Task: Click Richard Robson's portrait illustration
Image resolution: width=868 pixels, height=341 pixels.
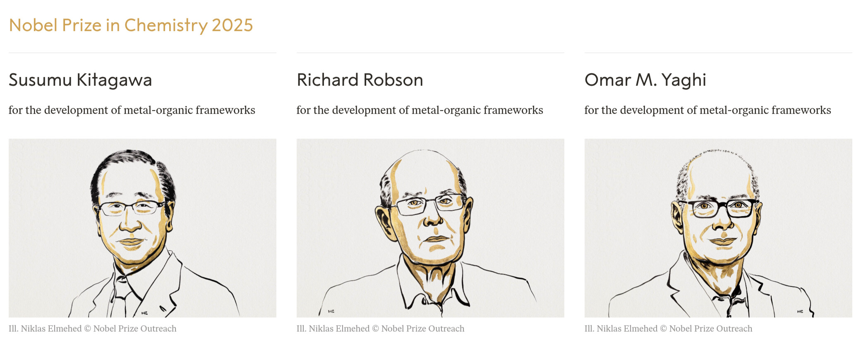Action: [x=430, y=228]
